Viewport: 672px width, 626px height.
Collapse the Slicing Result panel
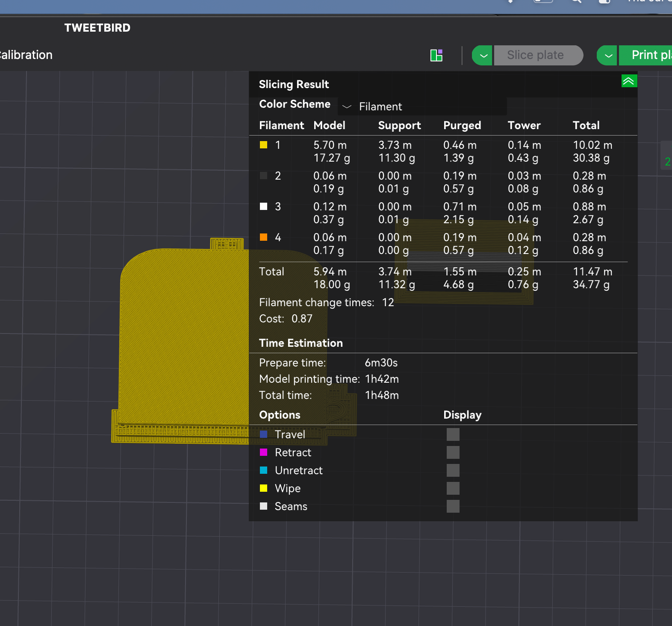coord(629,81)
